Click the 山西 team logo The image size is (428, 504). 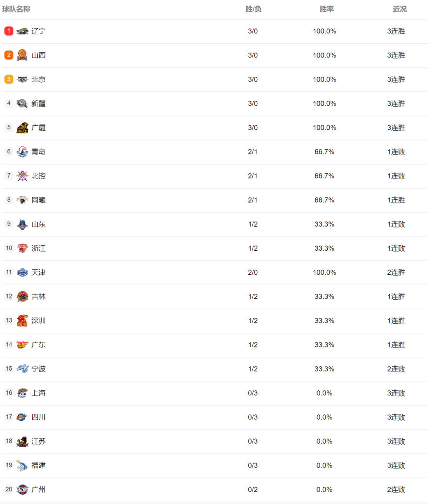pyautogui.click(x=22, y=55)
